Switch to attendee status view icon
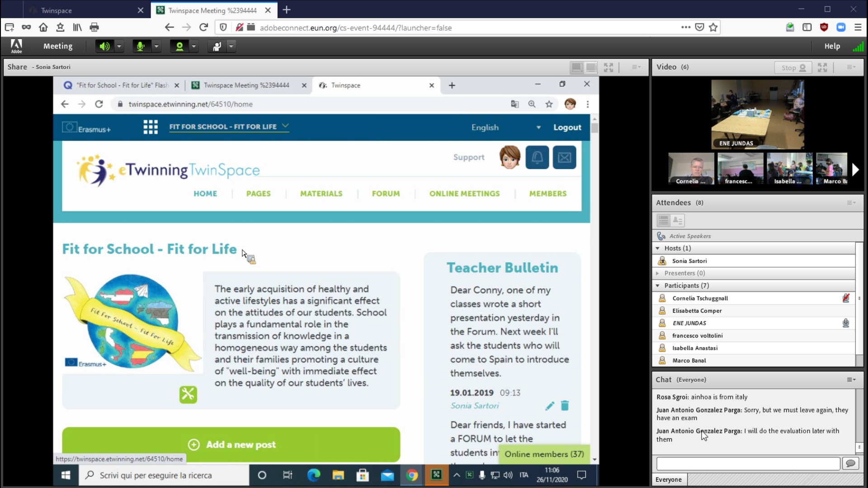 [677, 221]
